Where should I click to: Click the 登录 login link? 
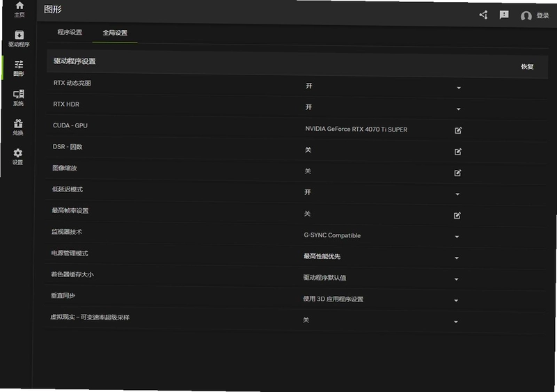point(542,15)
